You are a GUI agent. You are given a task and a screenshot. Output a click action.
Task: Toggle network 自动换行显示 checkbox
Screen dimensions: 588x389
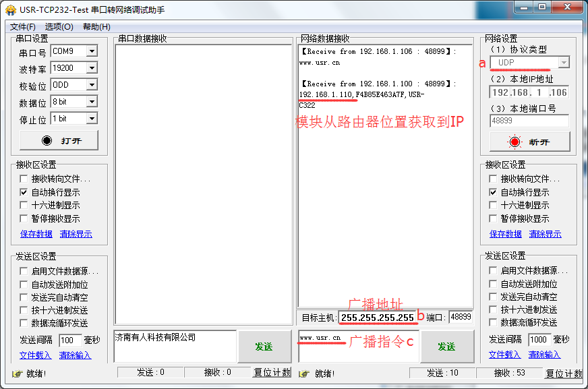494,192
